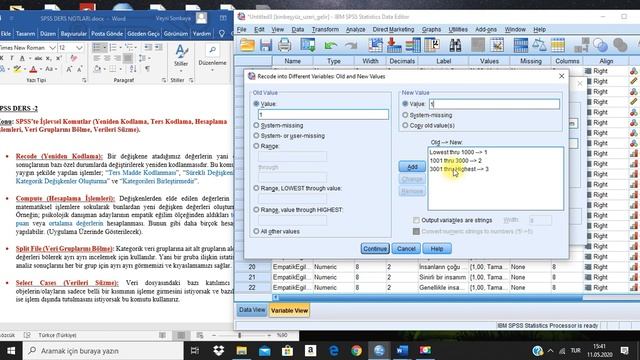640x360 pixels.
Task: Select Copy old value(s) radio button
Action: pos(405,125)
